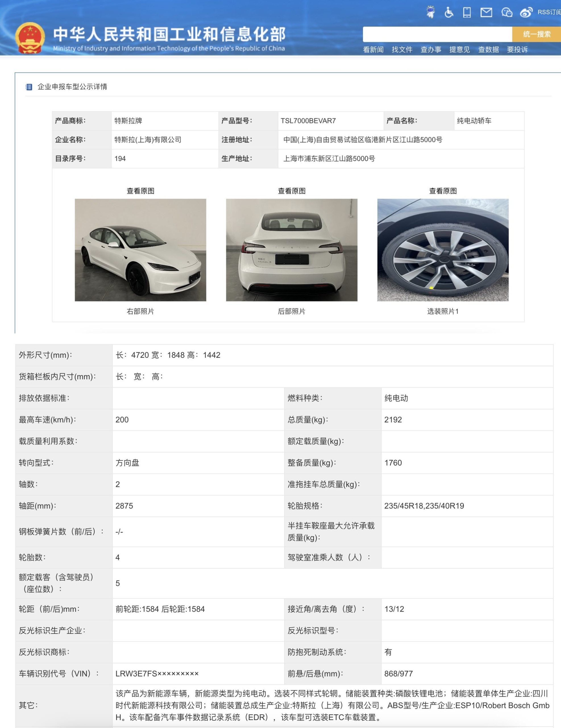561x728 pixels.
Task: Open the email envelope icon
Action: point(486,12)
